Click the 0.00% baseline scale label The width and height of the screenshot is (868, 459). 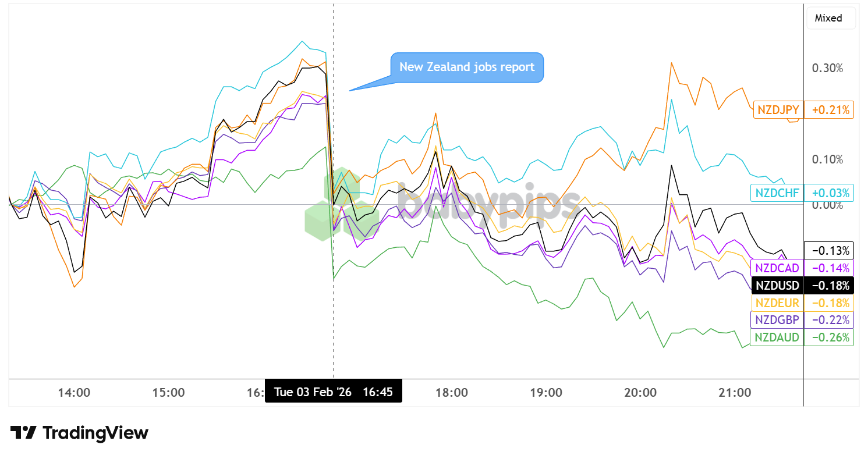[827, 205]
